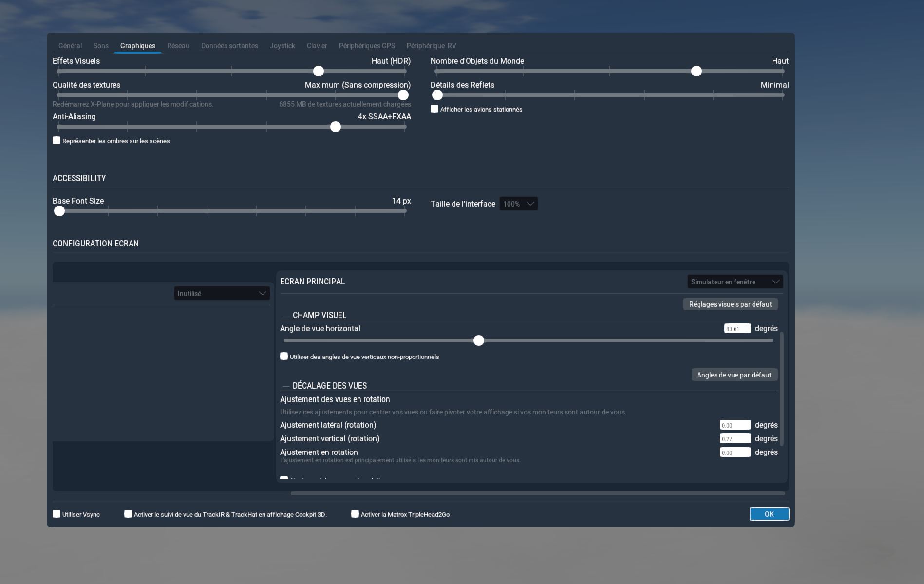Open the Périphérique RV tab

(x=432, y=46)
